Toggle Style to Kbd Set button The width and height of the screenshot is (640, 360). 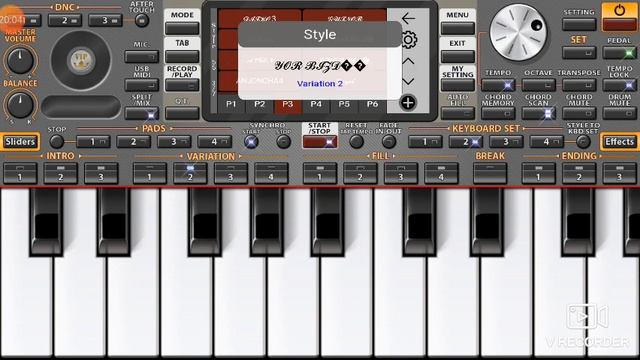pos(583,142)
